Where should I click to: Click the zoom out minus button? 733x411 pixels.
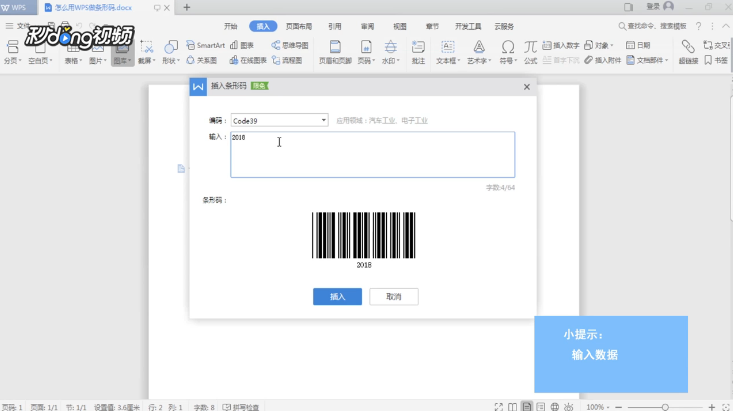[618, 407]
